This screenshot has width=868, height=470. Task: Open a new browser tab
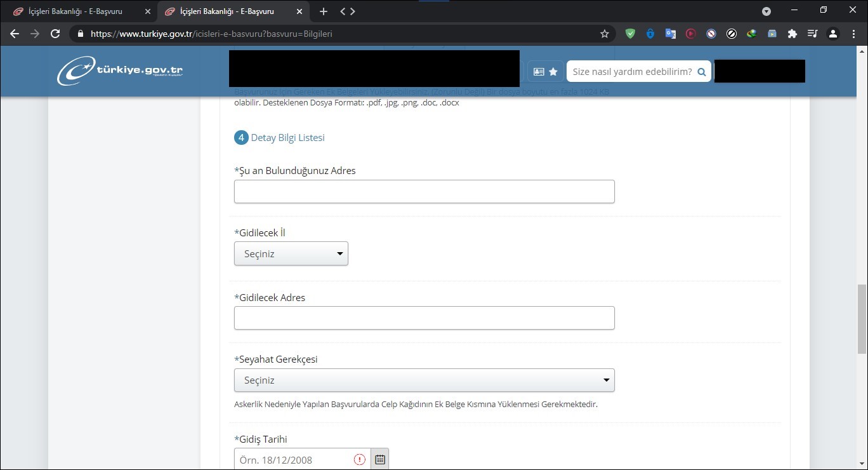click(x=323, y=11)
